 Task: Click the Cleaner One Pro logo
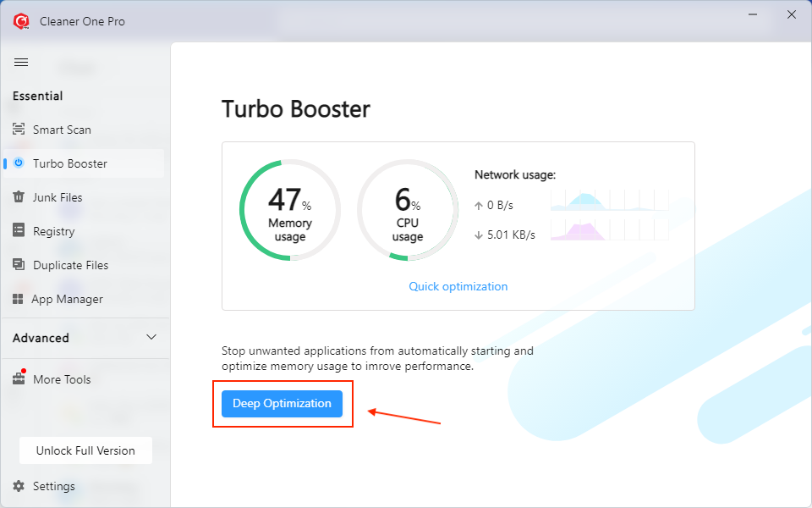22,21
